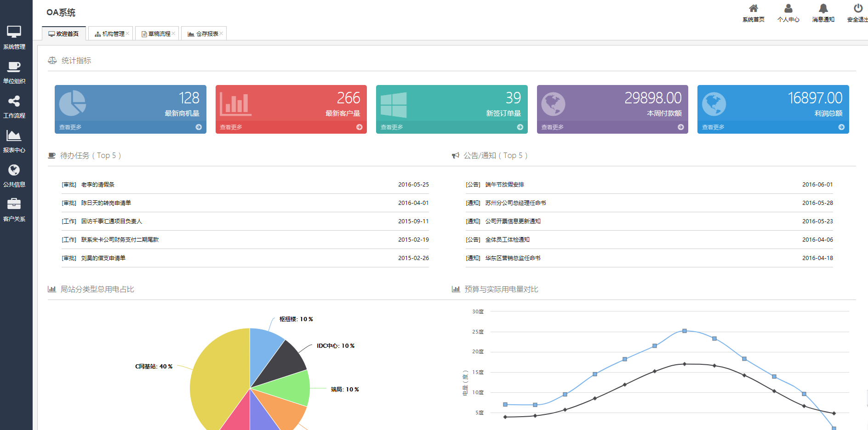Open 客户关系 briefcase in the sidebar
Image resolution: width=868 pixels, height=430 pixels.
coord(14,204)
